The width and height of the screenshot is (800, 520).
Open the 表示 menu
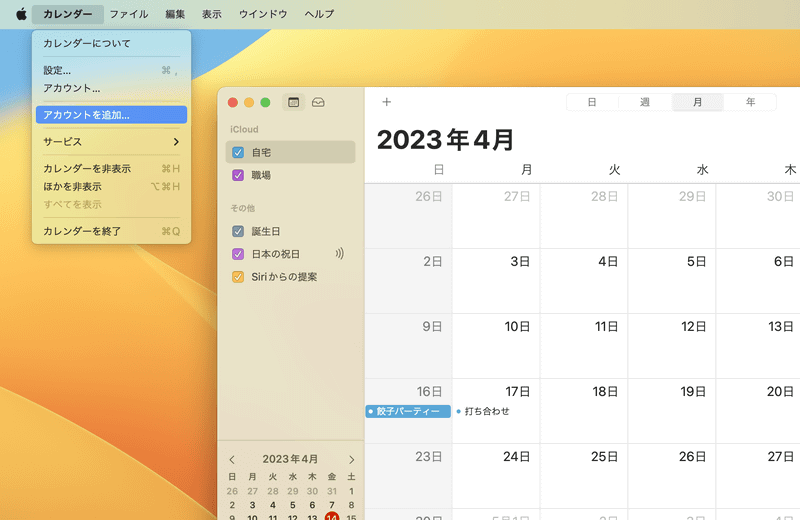point(212,14)
